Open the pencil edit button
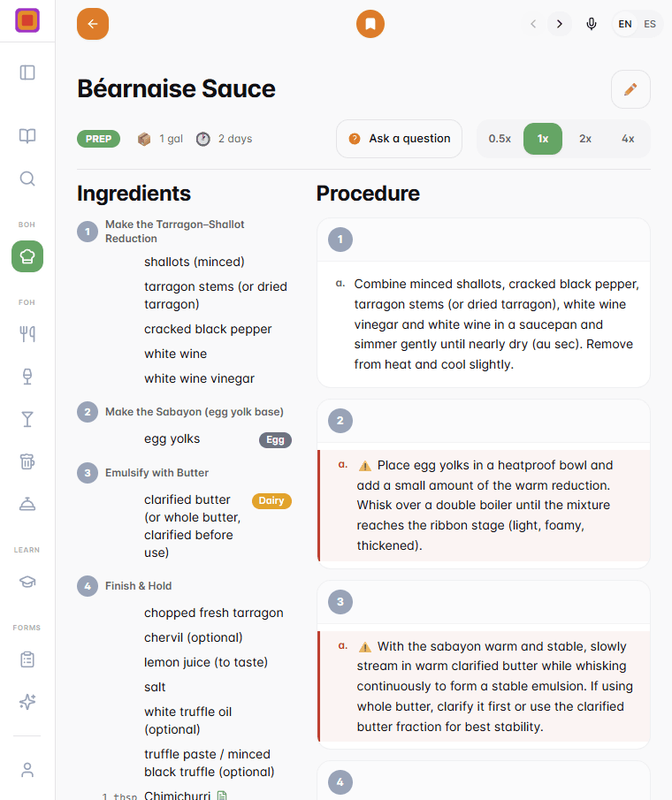Image resolution: width=672 pixels, height=800 pixels. click(630, 89)
